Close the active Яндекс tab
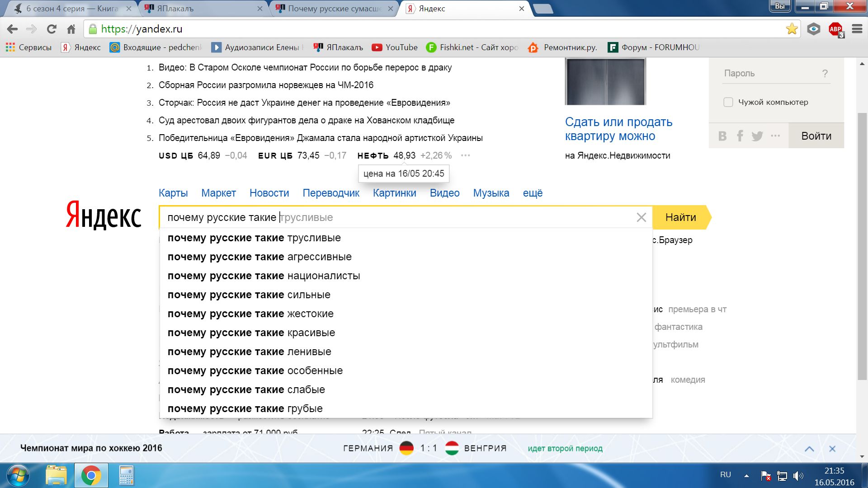868x488 pixels. (521, 9)
